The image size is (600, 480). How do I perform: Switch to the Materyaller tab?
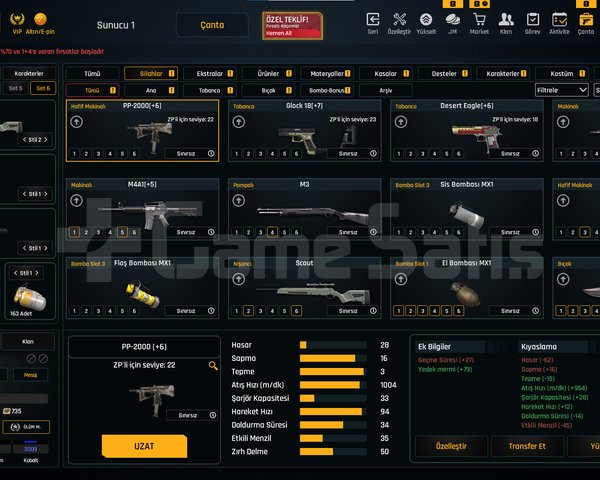[x=327, y=73]
